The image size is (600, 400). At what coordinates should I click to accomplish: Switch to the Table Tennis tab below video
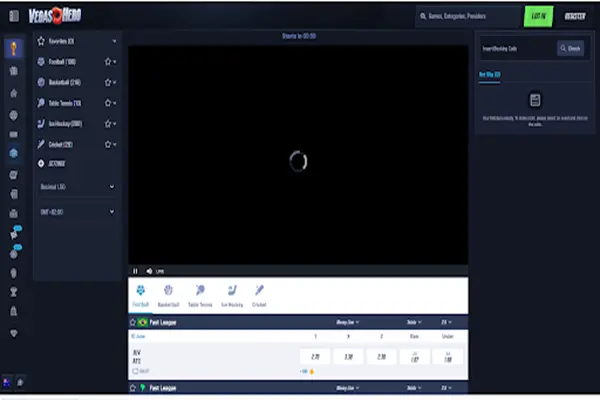pyautogui.click(x=200, y=296)
